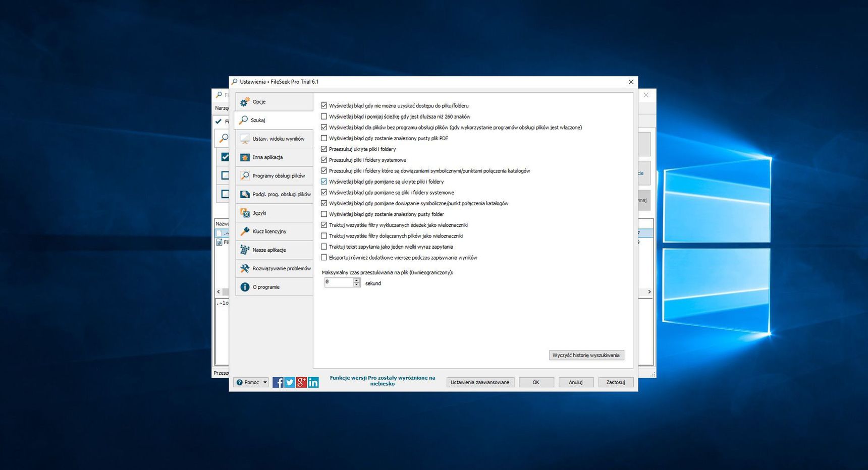Screen dimensions: 868x470
Task: Toggle 'pomijane są ukryte pliki i foldery'
Action: click(324, 182)
